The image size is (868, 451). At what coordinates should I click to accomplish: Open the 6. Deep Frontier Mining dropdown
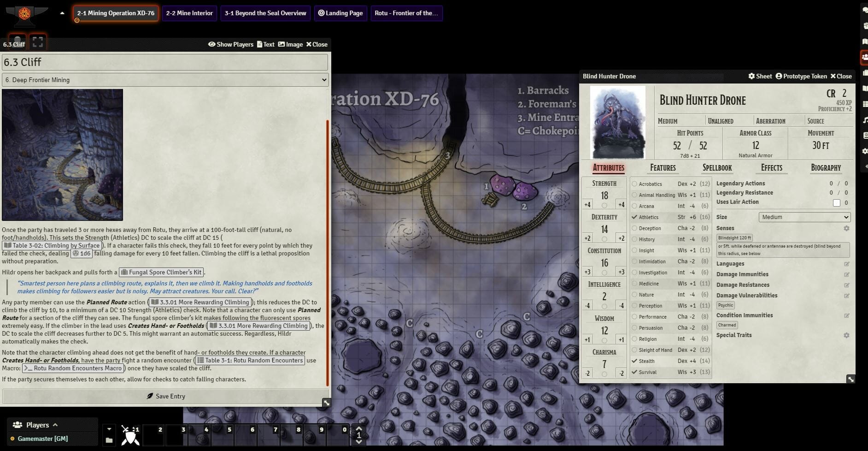pyautogui.click(x=165, y=80)
